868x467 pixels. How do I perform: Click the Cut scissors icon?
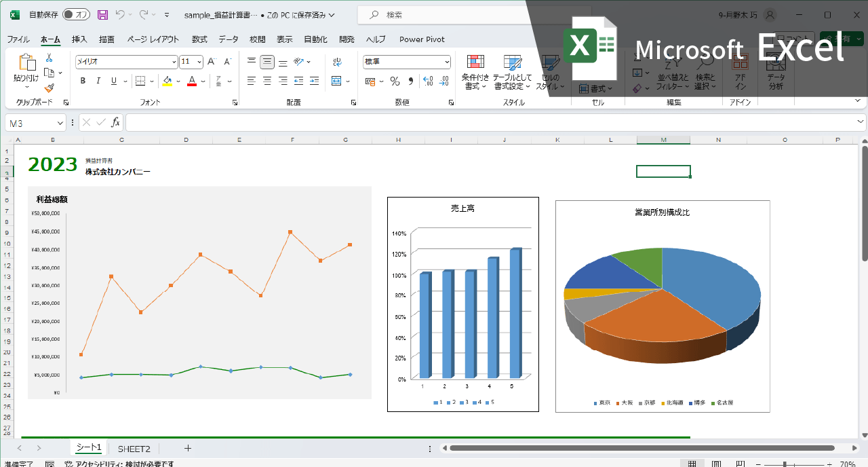[49, 58]
